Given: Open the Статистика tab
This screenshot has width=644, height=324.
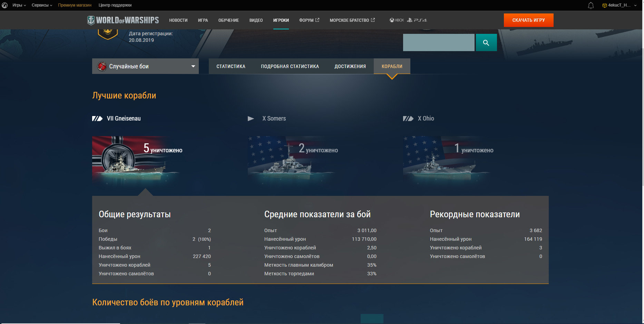Looking at the screenshot, I should pos(231,66).
